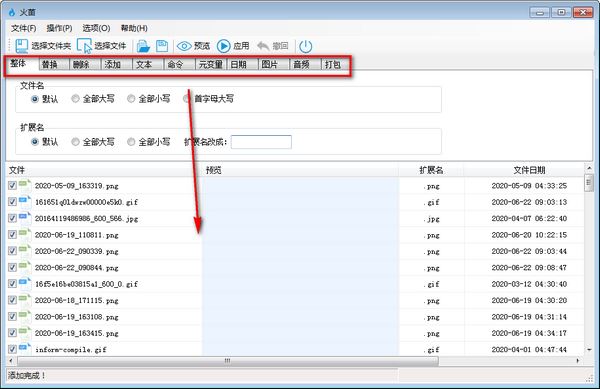Click the vertical scrollbar down arrow

tap(589, 350)
